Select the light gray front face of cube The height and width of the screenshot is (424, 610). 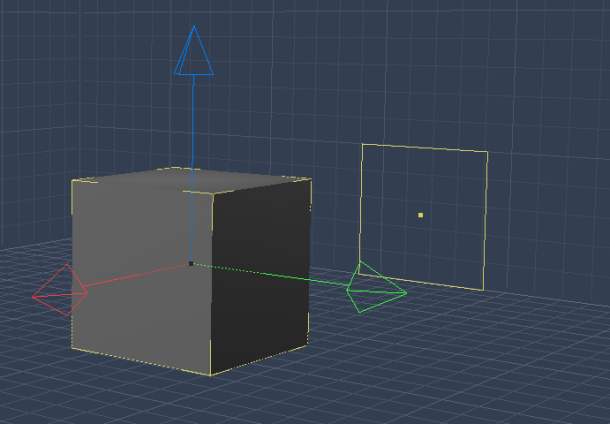pyautogui.click(x=142, y=276)
